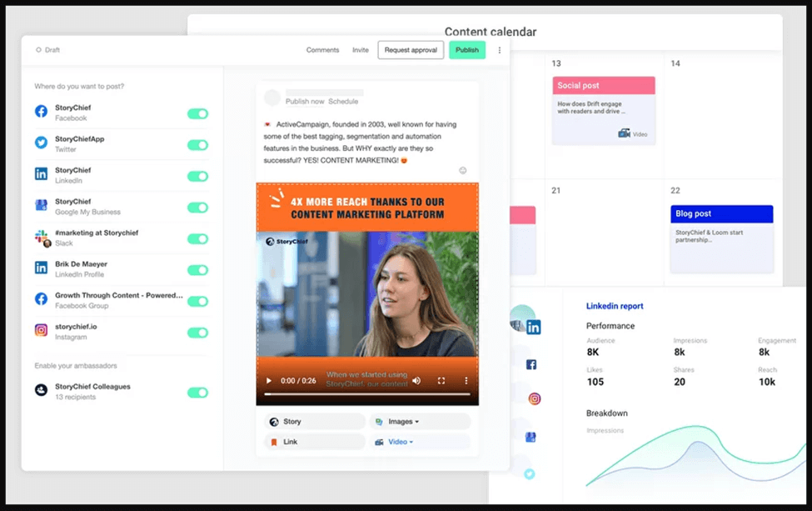Image resolution: width=812 pixels, height=511 pixels.
Task: Click the LinkedIn icon in the report sidebar
Action: [x=534, y=325]
